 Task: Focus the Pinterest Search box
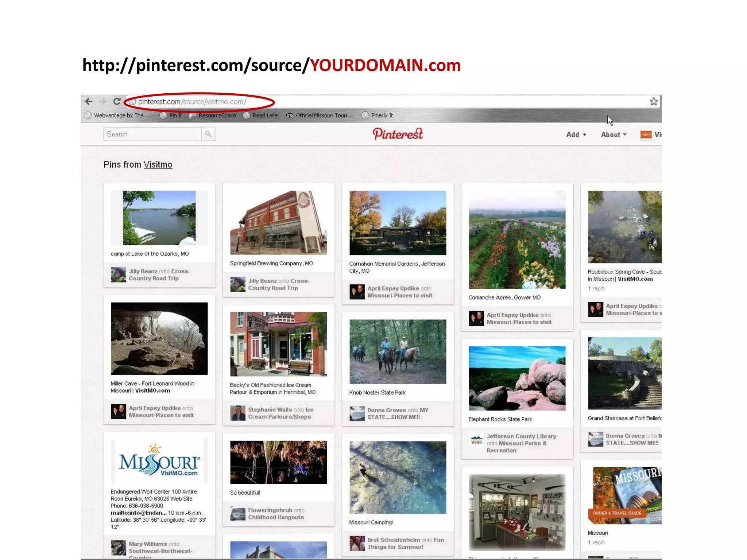(x=152, y=134)
